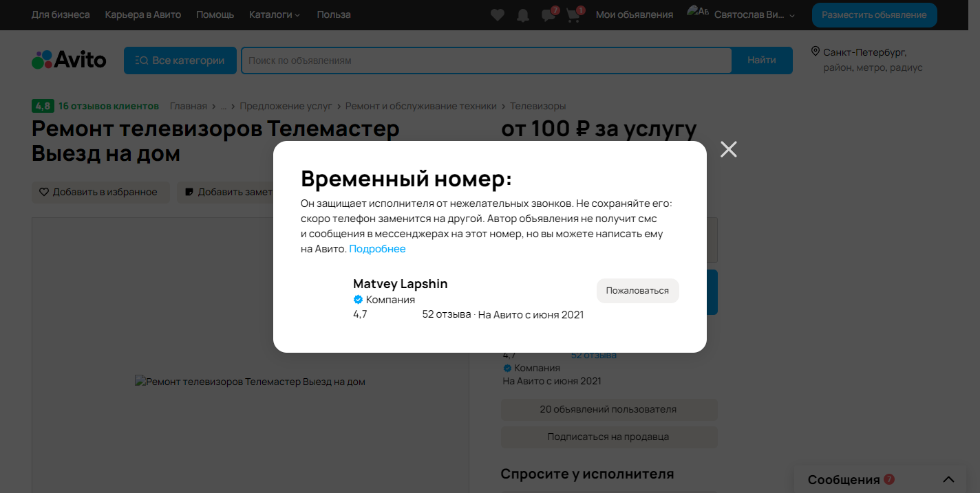Click 52 отзыва link in seller sidebar
The height and width of the screenshot is (493, 980).
(x=593, y=355)
